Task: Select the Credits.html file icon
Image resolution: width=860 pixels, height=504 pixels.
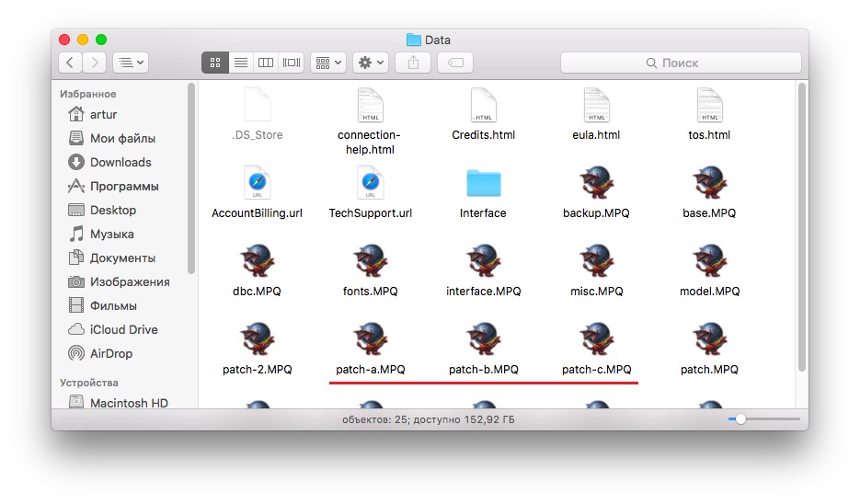Action: (483, 105)
